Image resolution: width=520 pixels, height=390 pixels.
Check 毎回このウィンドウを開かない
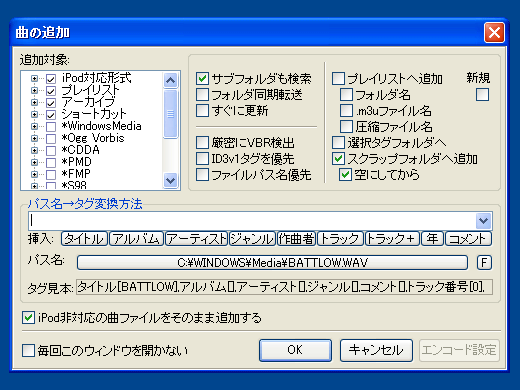pyautogui.click(x=28, y=351)
